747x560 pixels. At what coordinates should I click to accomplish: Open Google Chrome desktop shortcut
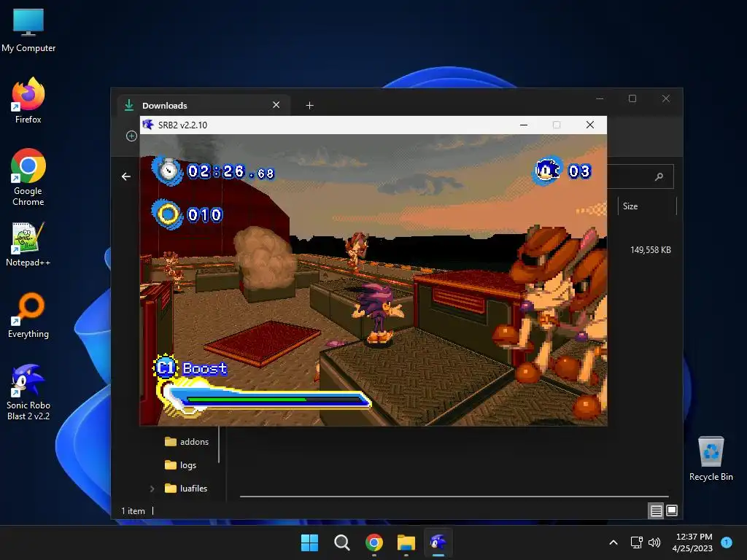[28, 177]
